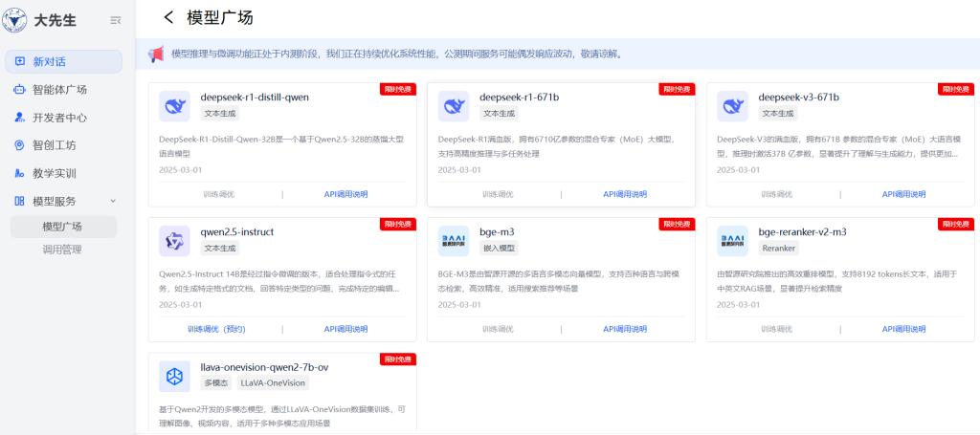Collapse the 模型服务 chevron
This screenshot has width=980, height=435.
click(113, 201)
